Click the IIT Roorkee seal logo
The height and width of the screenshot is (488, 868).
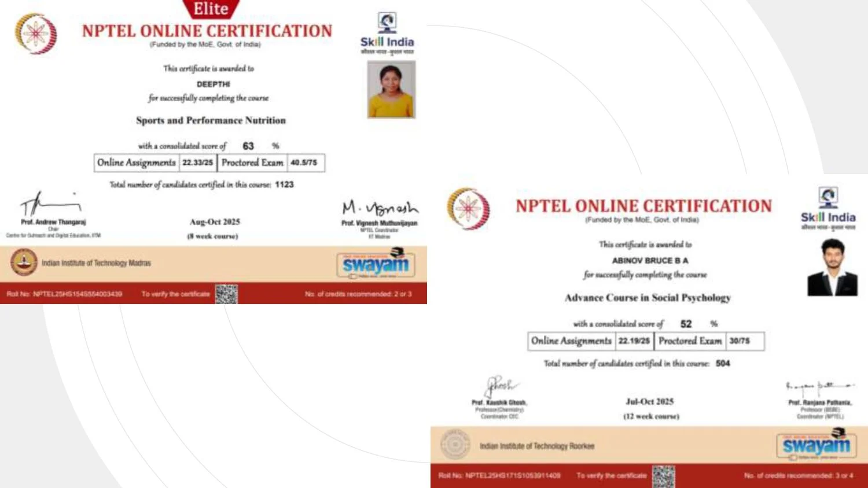pos(455,445)
